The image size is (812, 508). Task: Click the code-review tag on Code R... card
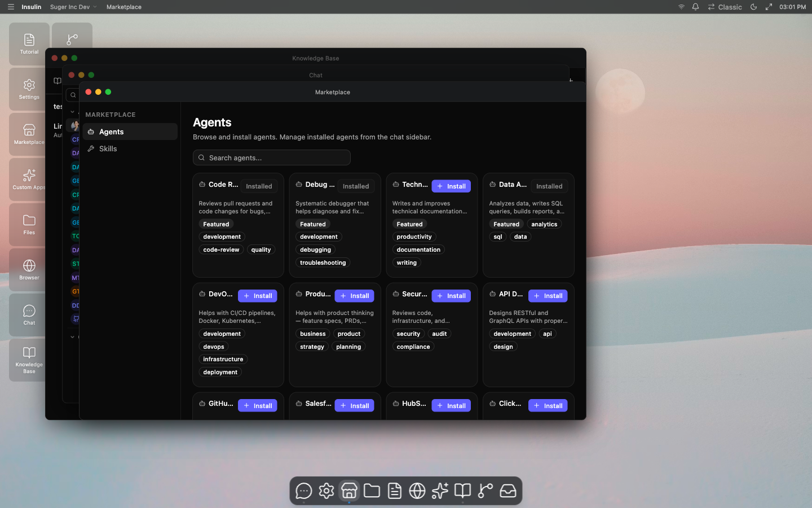tap(221, 249)
